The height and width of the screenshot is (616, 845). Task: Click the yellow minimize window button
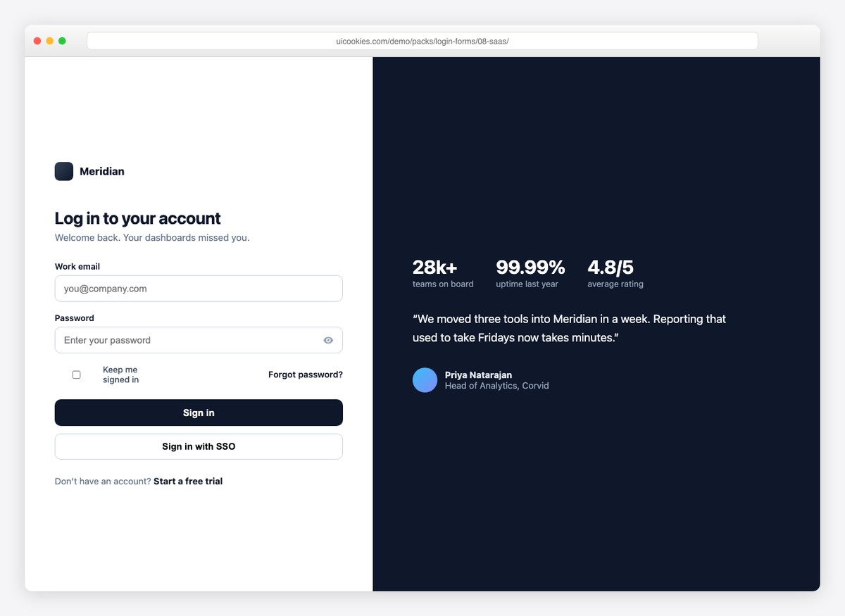click(x=49, y=41)
